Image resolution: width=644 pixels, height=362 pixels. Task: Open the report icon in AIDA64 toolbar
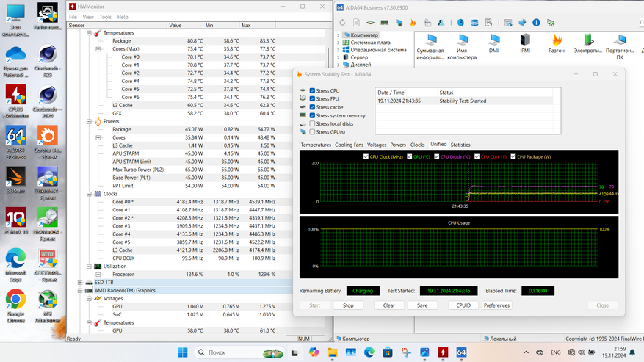(356, 23)
